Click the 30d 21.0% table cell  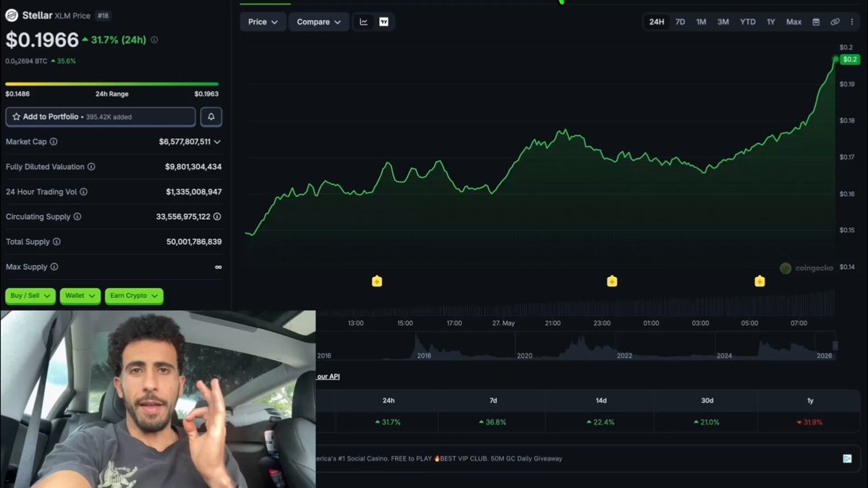pyautogui.click(x=706, y=422)
